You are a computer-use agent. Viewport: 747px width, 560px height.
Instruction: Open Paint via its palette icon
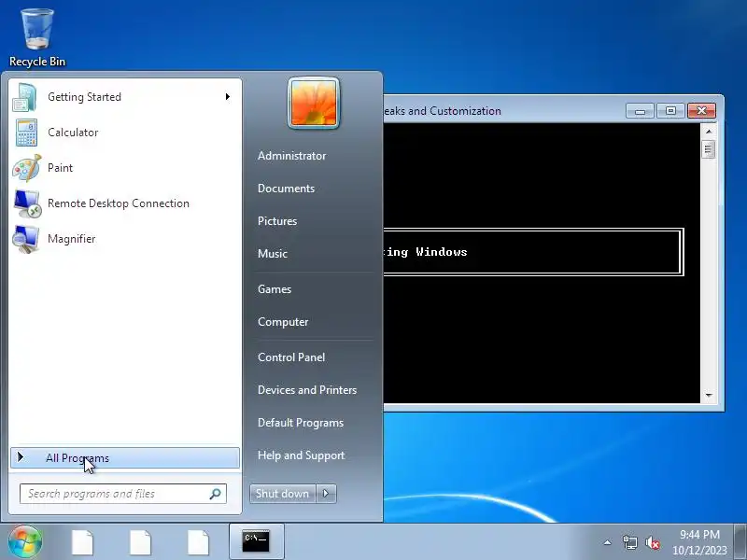27,168
